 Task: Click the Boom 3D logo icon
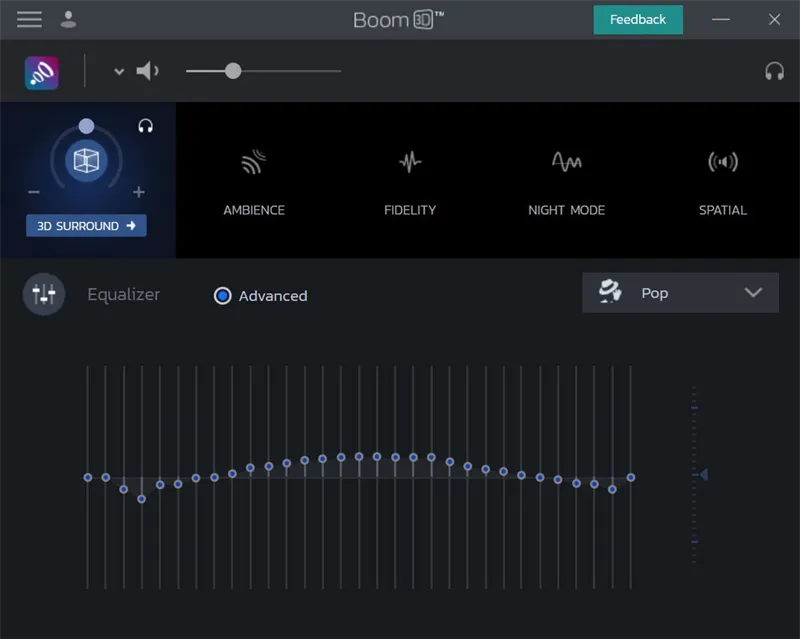click(41, 71)
